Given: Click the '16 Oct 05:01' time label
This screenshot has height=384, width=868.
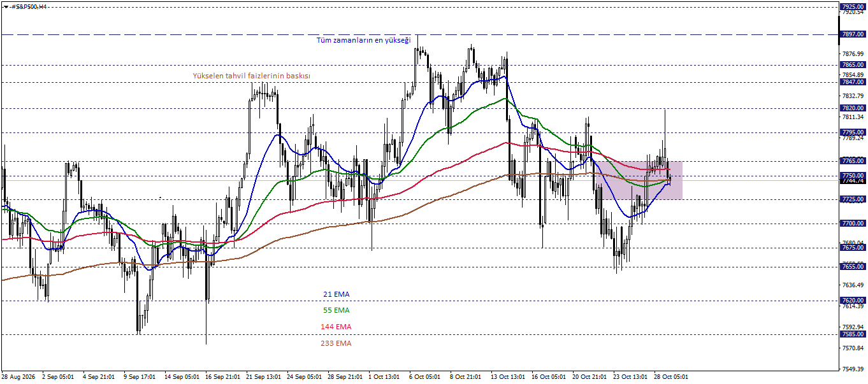Looking at the screenshot, I should tap(549, 377).
